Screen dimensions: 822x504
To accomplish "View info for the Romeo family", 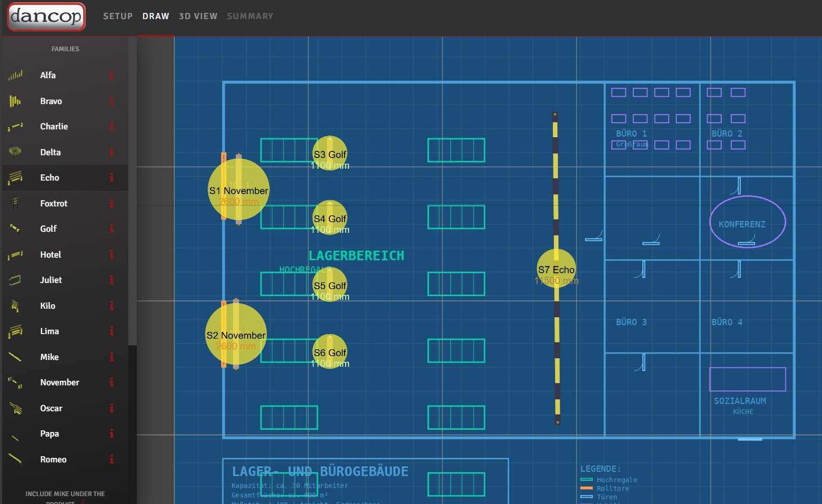I will (111, 460).
